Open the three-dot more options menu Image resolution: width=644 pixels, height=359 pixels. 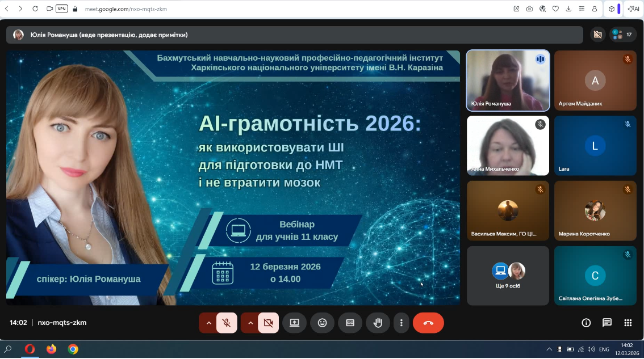tap(402, 323)
